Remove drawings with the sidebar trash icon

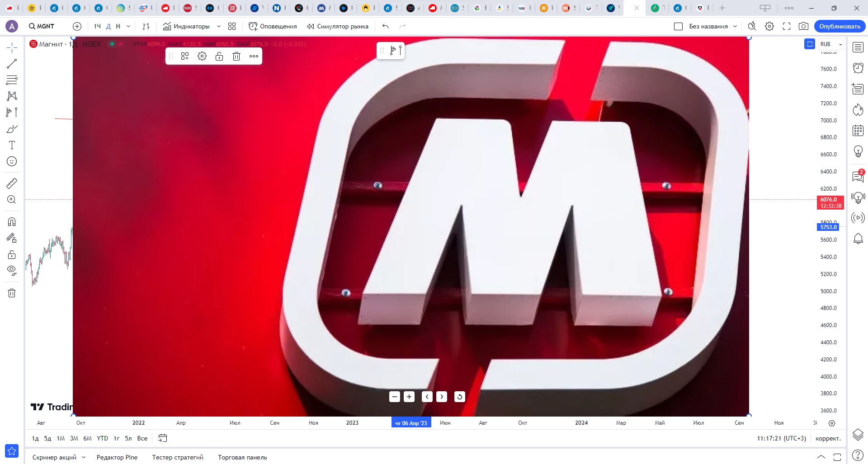click(12, 293)
